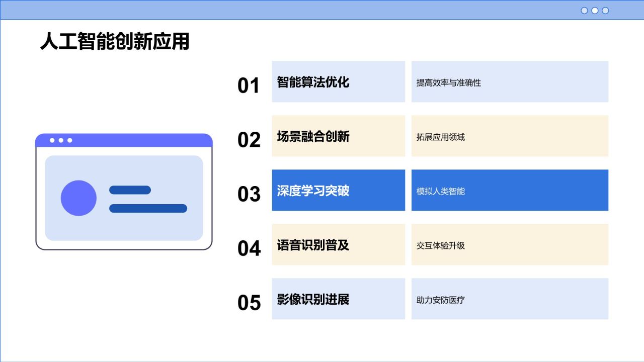The width and height of the screenshot is (644, 362).
Task: Click the long blue bar in illustration
Action: click(x=148, y=208)
